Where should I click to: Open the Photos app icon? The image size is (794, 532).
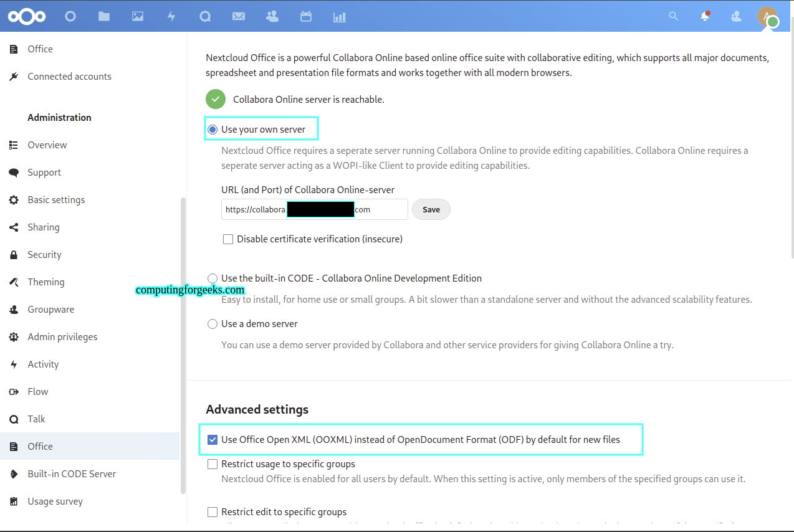[137, 16]
